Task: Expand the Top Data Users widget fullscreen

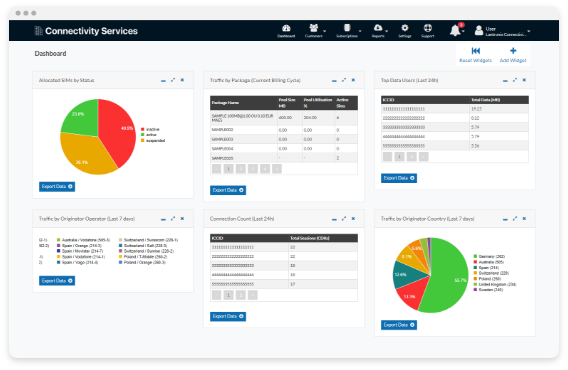Action: pos(515,80)
